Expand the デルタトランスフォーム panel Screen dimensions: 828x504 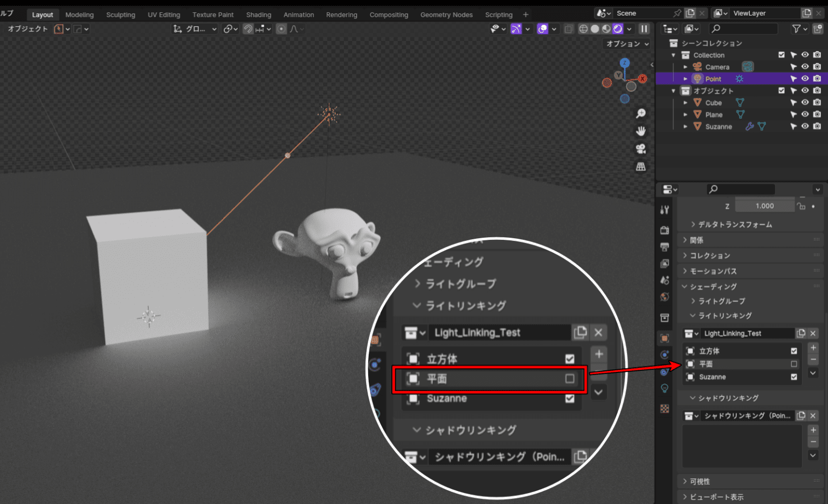click(732, 224)
